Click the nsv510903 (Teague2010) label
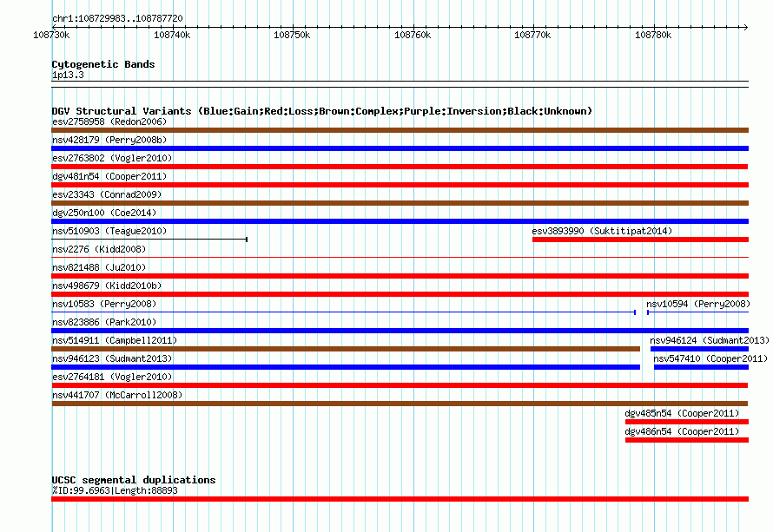This screenshot has width=773, height=532. pyautogui.click(x=109, y=231)
